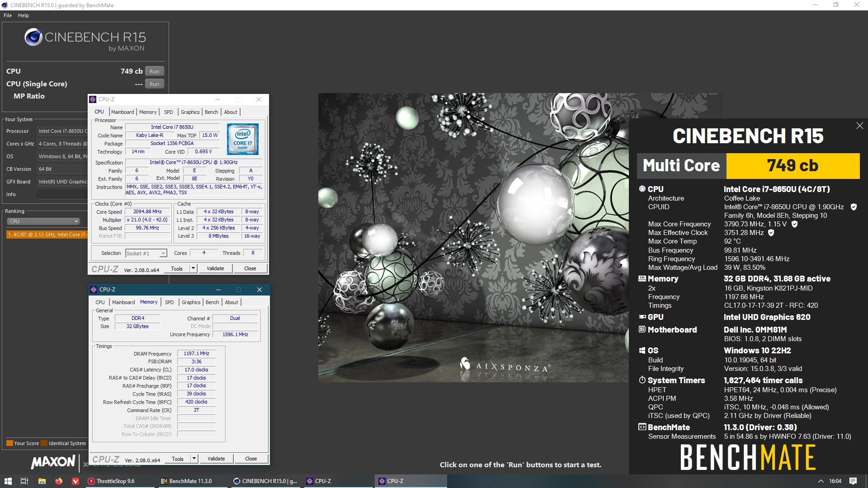Click the Intel Core i7 badge image

pos(243,139)
